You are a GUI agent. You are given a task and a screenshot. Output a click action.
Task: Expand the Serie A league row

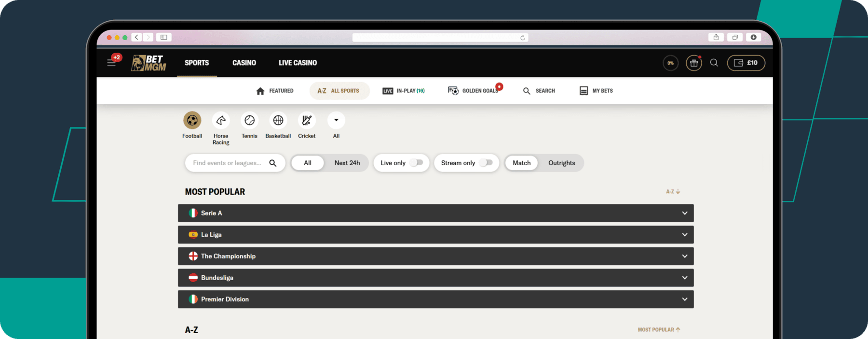436,213
